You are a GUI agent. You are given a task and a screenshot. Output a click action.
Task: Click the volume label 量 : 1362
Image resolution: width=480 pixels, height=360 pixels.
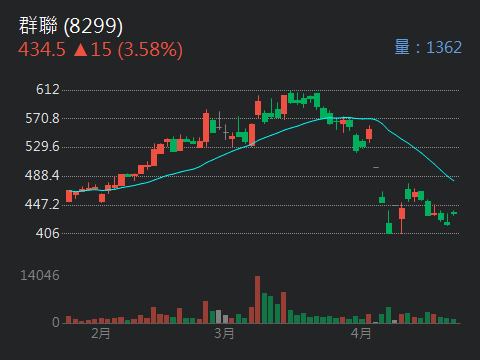pos(428,47)
